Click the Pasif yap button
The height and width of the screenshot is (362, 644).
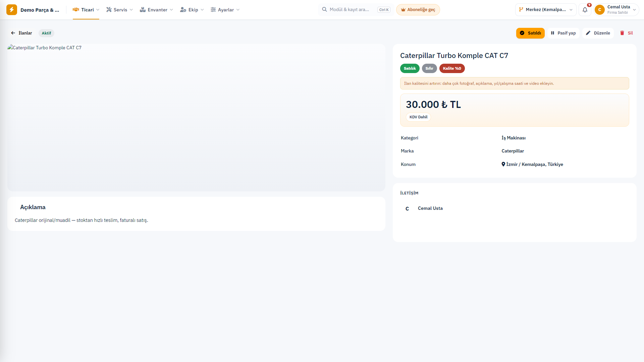coord(563,33)
